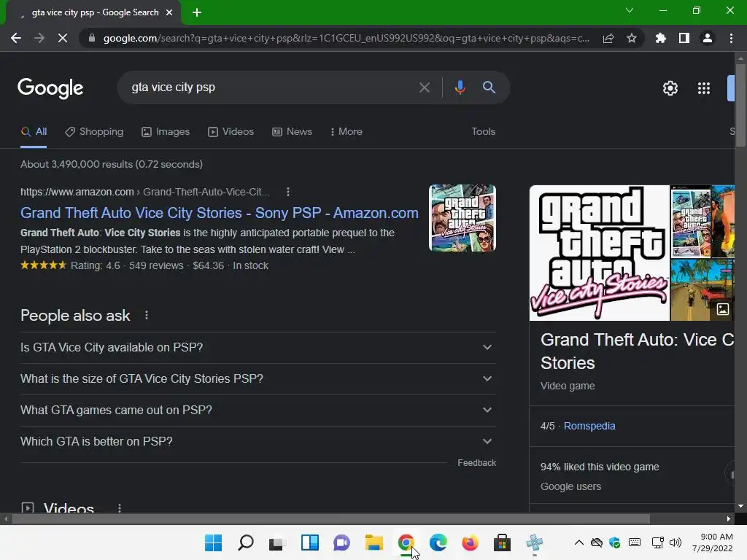Viewport: 747px width, 560px height.
Task: Open the new tab plus button
Action: click(x=197, y=12)
